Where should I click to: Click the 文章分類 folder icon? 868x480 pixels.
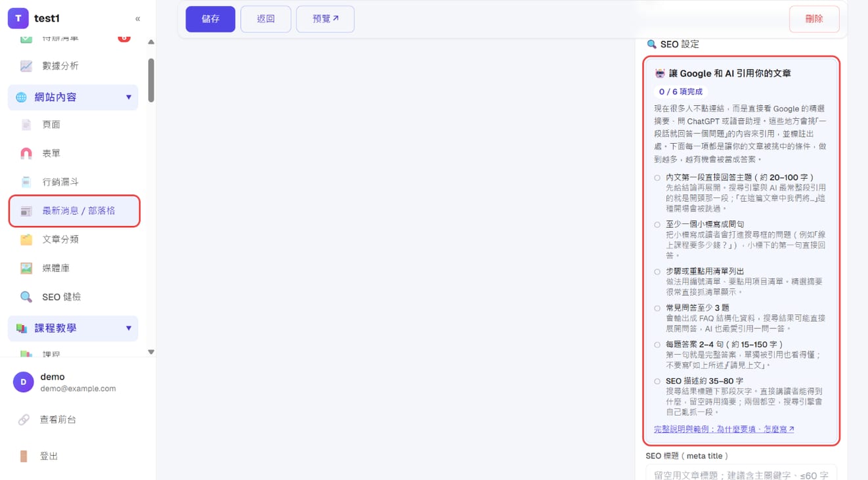(x=26, y=240)
